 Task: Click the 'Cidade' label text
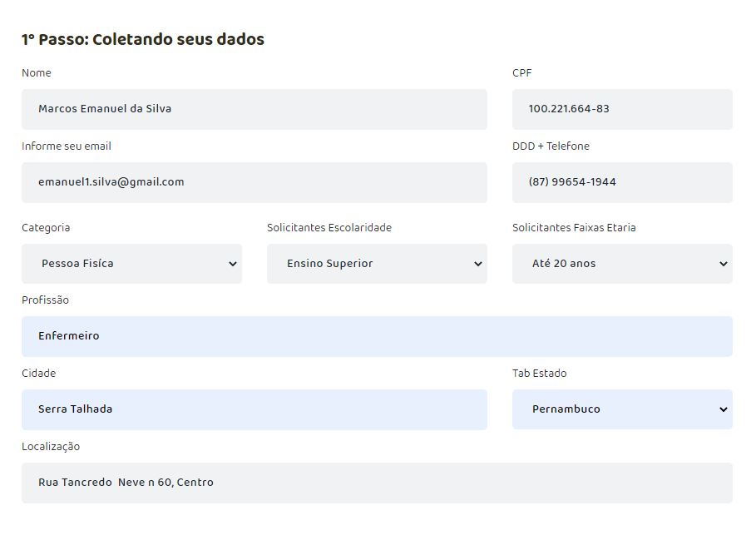(x=39, y=374)
